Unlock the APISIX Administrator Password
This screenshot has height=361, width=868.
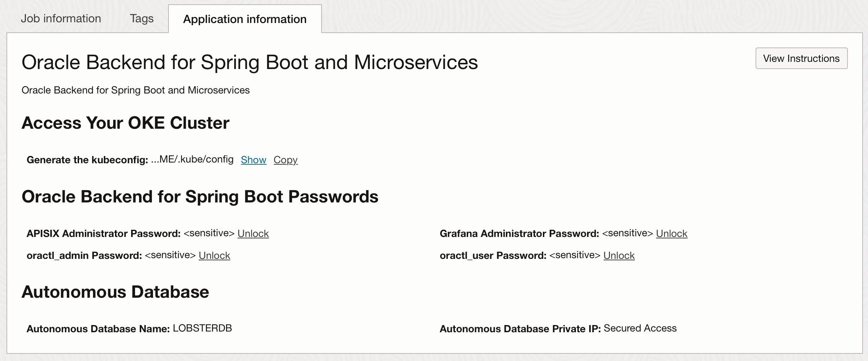click(x=253, y=234)
